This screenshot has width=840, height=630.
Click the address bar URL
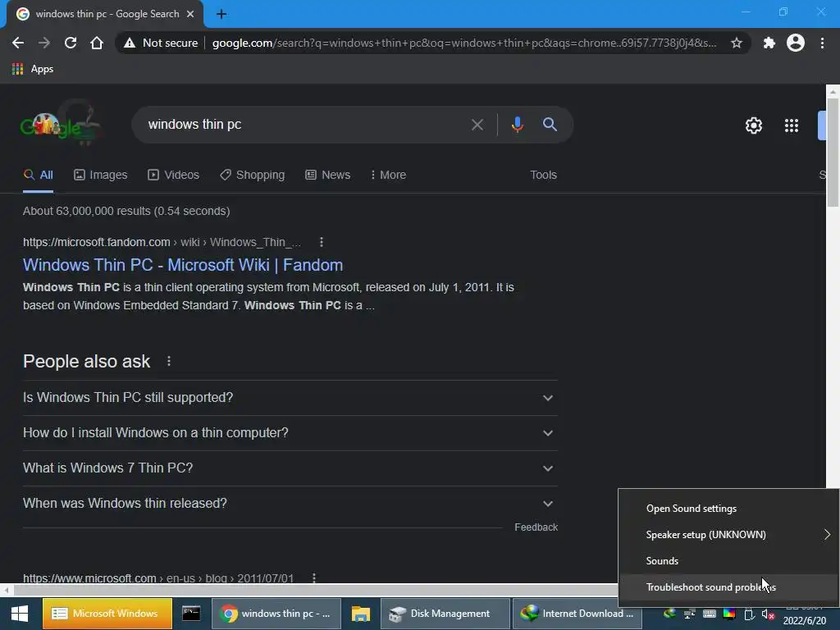coord(464,43)
